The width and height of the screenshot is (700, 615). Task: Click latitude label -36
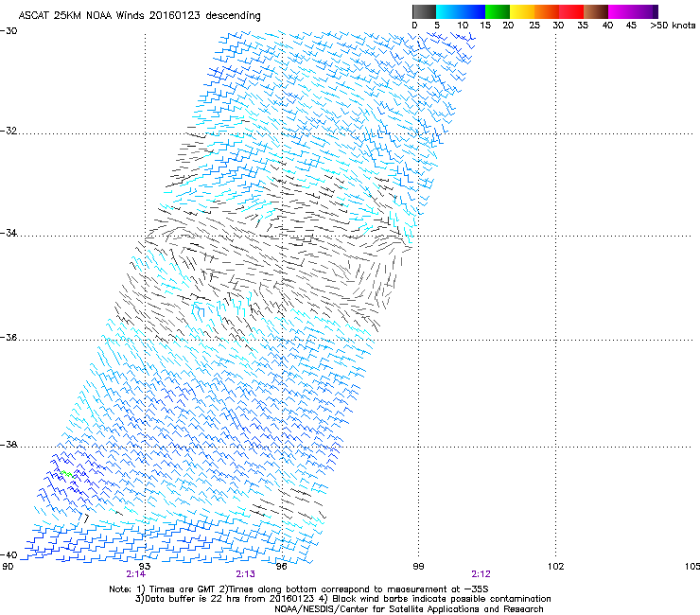coord(9,337)
